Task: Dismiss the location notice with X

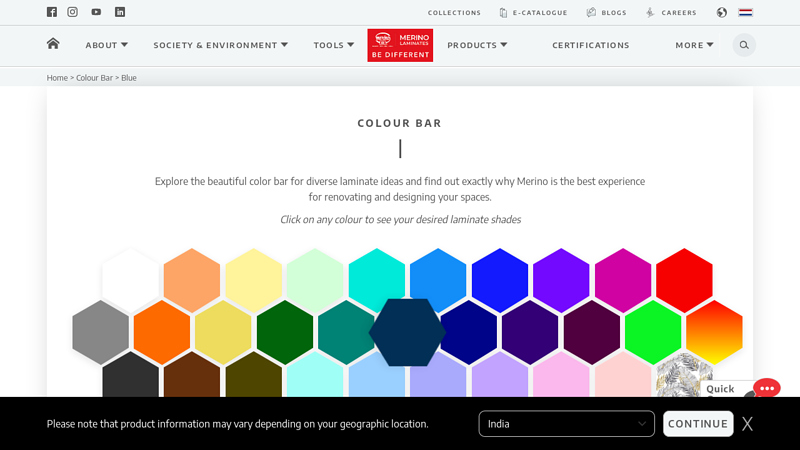Action: (x=747, y=423)
